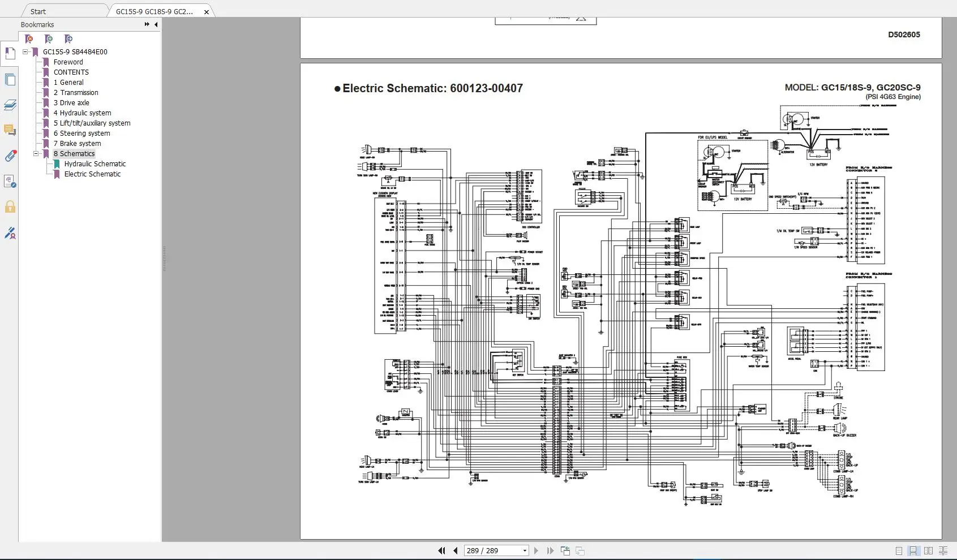
Task: Open the 4 Hydraulic system bookmark
Action: tap(82, 113)
